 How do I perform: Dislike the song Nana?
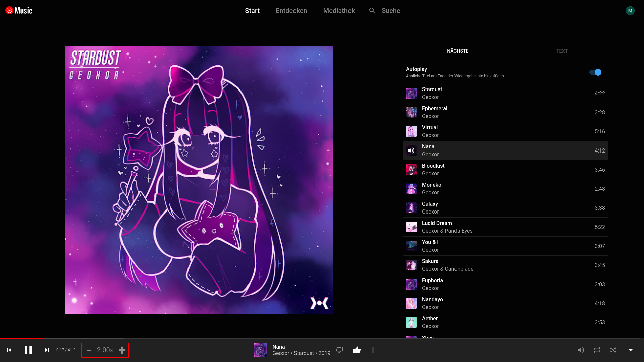point(340,350)
